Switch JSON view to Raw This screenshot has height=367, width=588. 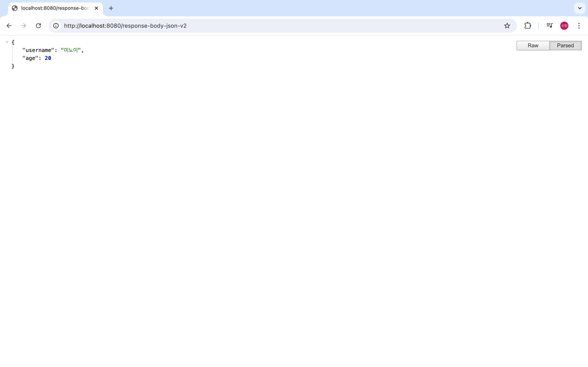[x=533, y=46]
